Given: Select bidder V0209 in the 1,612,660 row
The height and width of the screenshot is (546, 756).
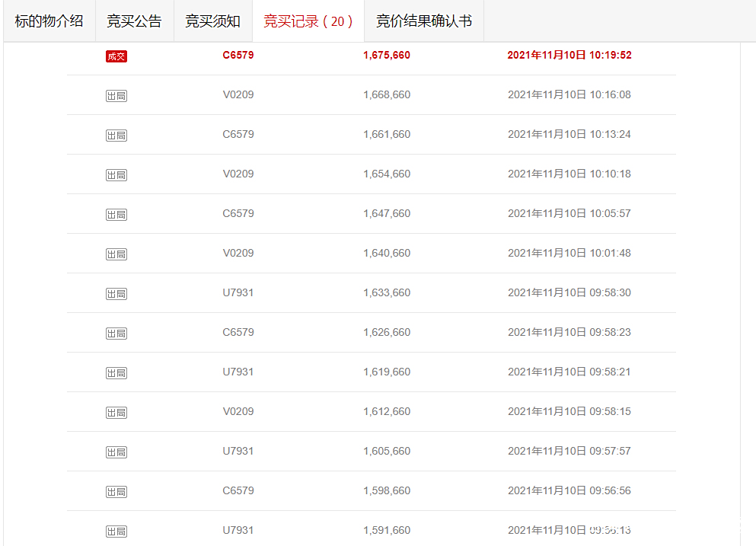Looking at the screenshot, I should click(x=238, y=411).
